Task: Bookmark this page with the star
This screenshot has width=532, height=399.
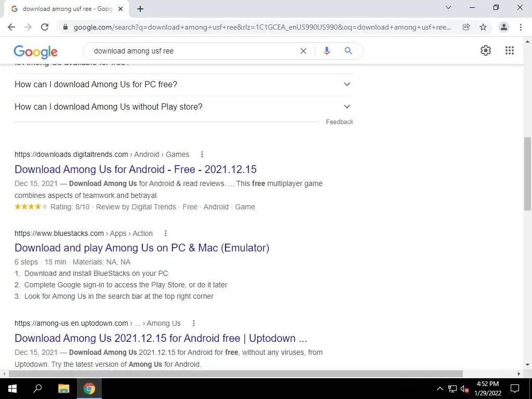Action: coord(483,27)
